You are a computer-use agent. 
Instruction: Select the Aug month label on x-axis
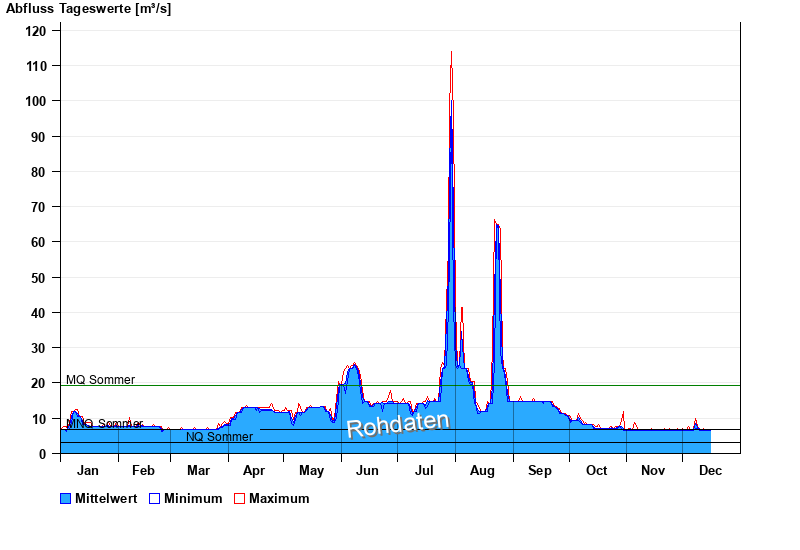click(483, 471)
